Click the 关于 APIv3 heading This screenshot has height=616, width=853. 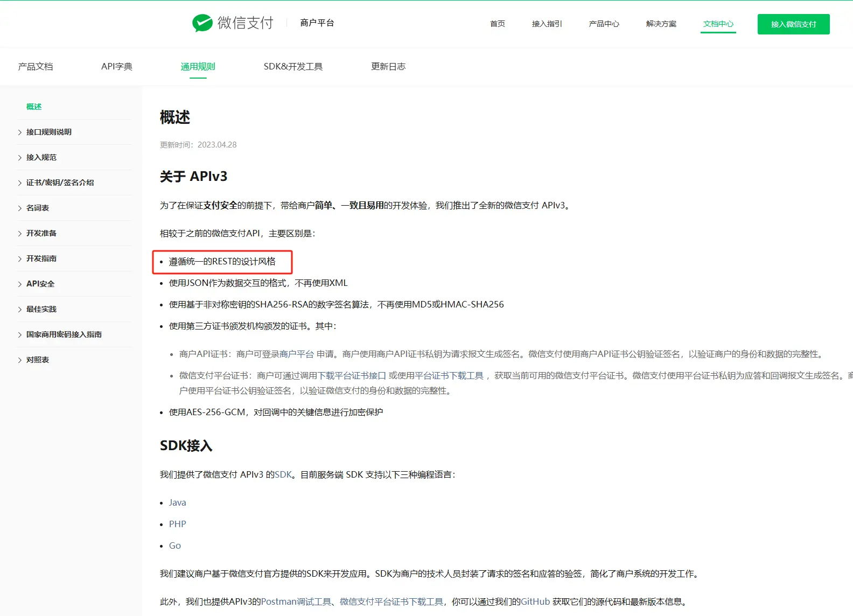tap(193, 176)
